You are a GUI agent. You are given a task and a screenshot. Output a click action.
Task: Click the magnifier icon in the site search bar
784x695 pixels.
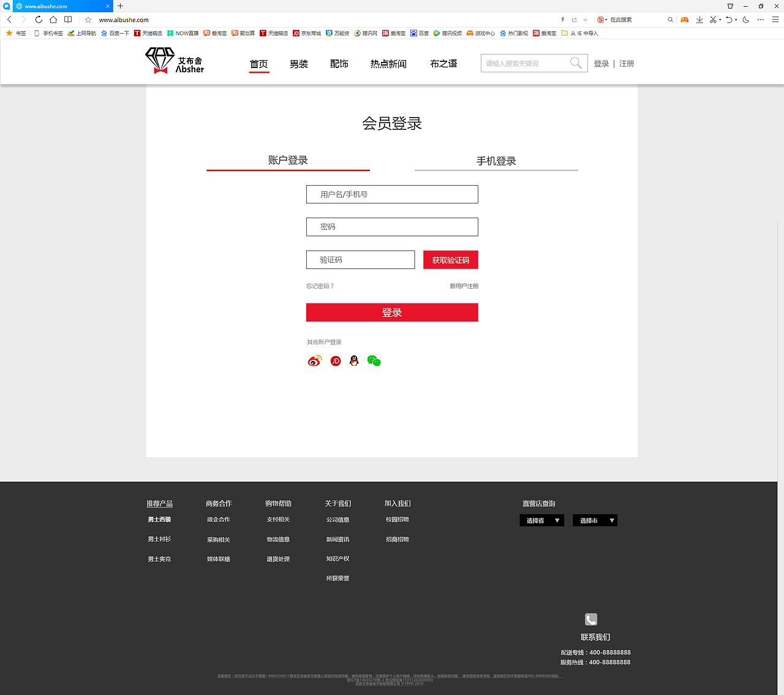point(575,63)
